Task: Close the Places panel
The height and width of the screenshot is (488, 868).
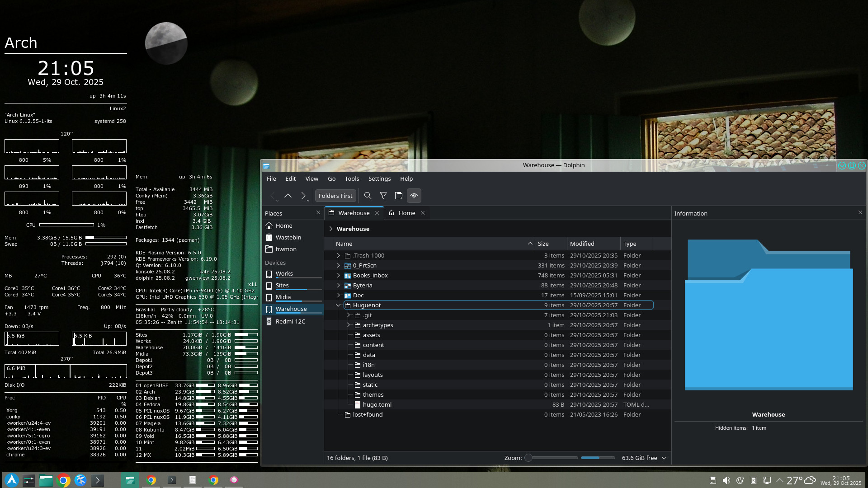Action: click(318, 213)
